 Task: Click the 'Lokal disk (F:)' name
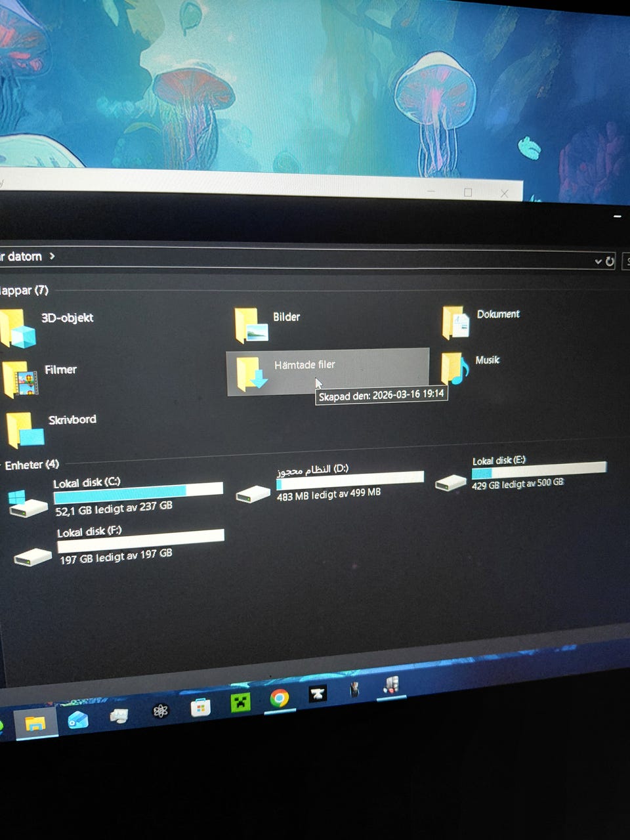coord(89,532)
